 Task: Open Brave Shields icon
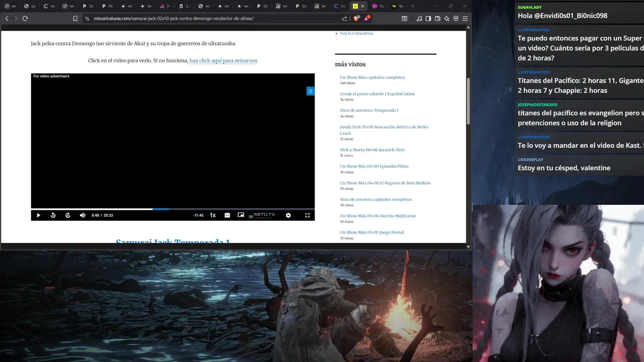[x=356, y=19]
